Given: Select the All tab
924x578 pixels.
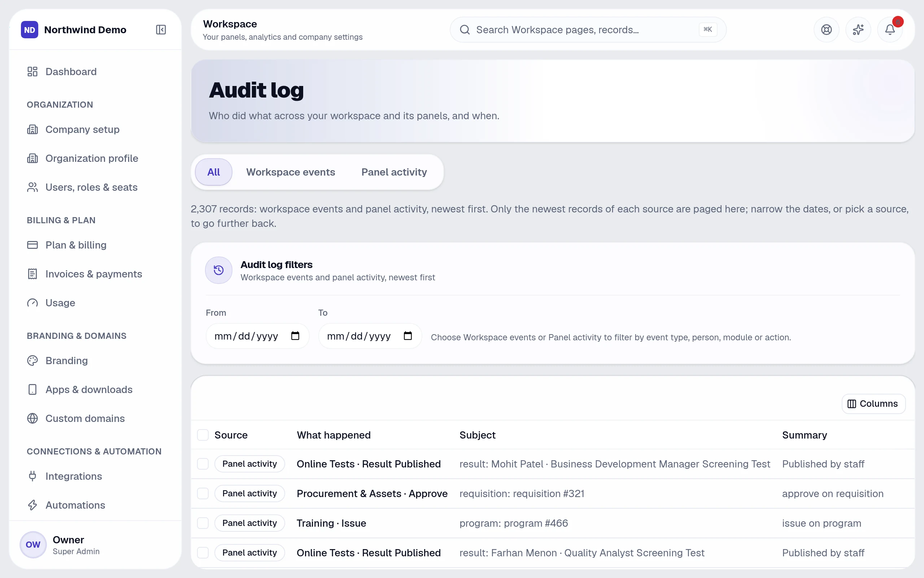Looking at the screenshot, I should [x=214, y=172].
